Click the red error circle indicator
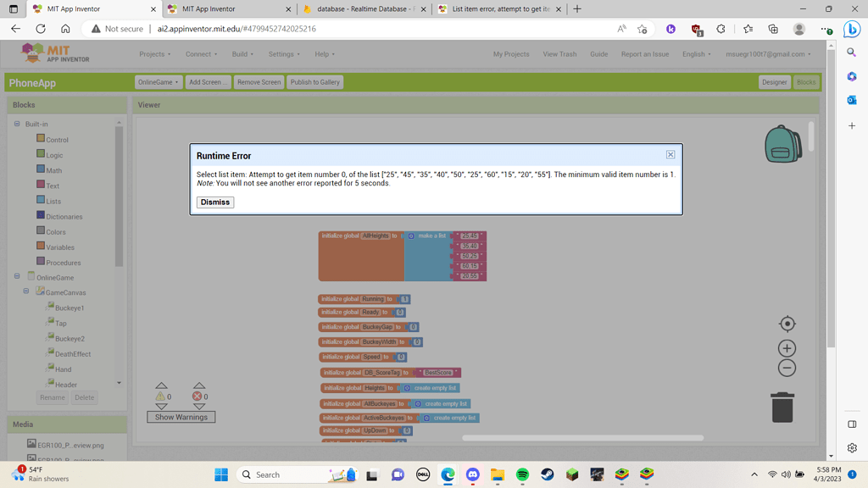868x488 pixels. tap(198, 396)
